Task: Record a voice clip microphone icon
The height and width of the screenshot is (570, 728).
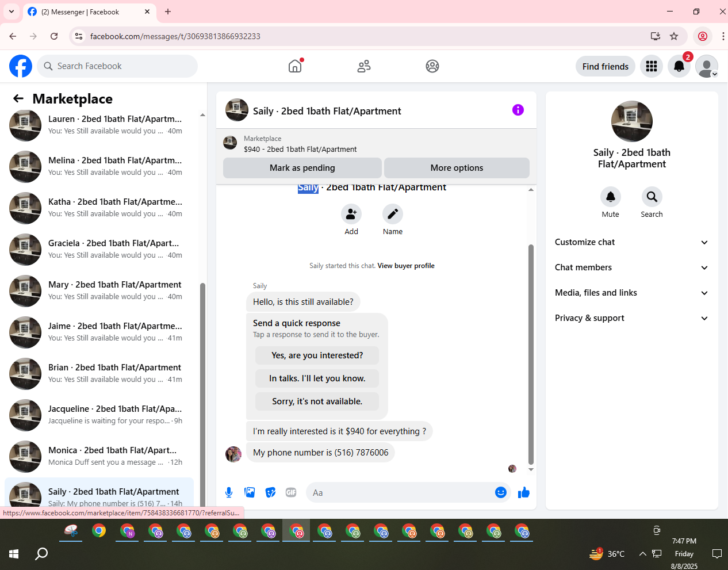Action: [229, 492]
